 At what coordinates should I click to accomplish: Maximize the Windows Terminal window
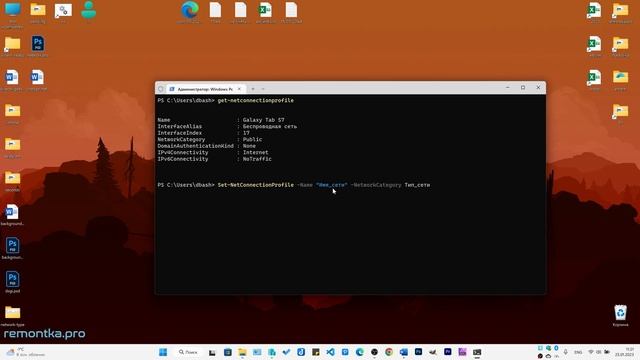click(x=523, y=87)
